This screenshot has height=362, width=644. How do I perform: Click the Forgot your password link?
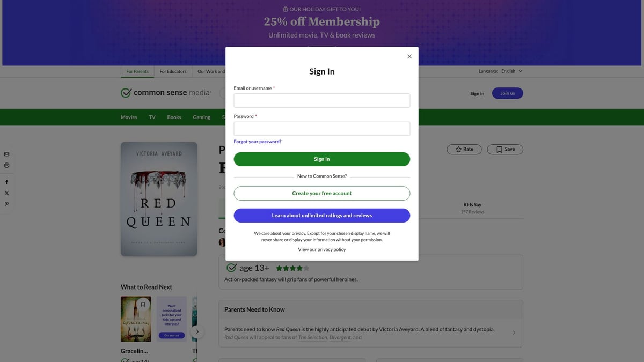pos(258,142)
